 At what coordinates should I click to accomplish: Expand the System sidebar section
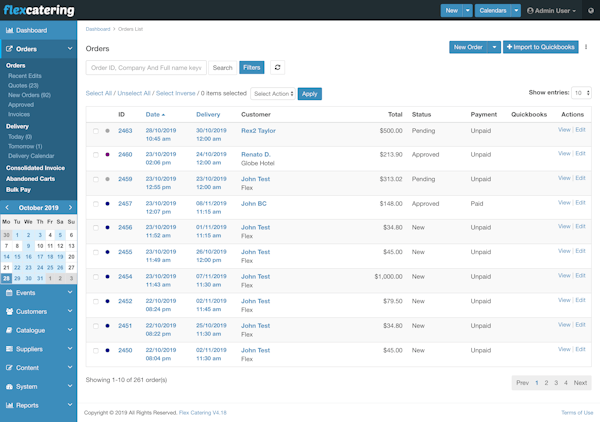coord(38,386)
